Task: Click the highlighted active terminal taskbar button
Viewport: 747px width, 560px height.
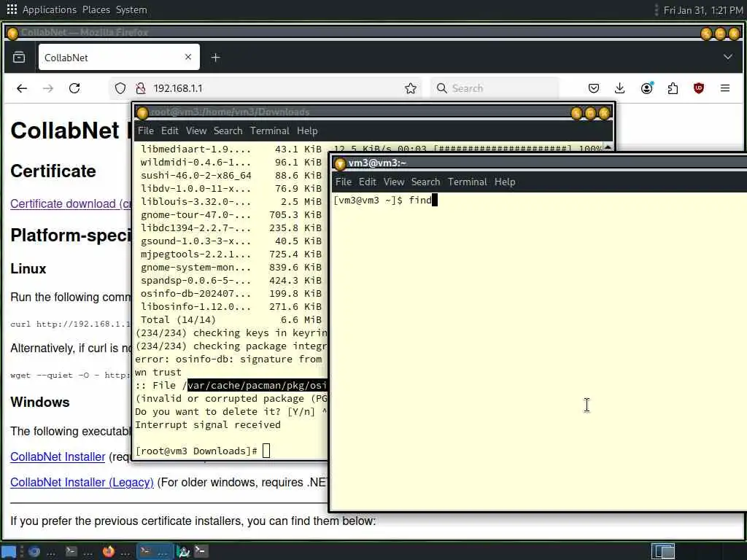Action: 155,551
